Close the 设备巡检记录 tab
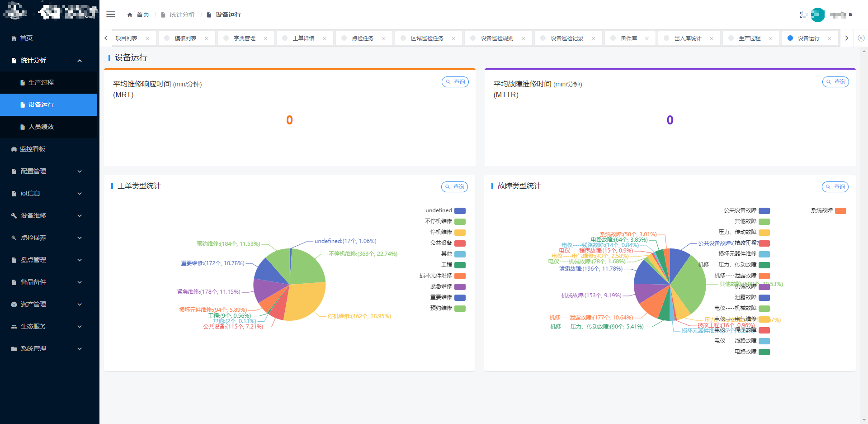 594,38
